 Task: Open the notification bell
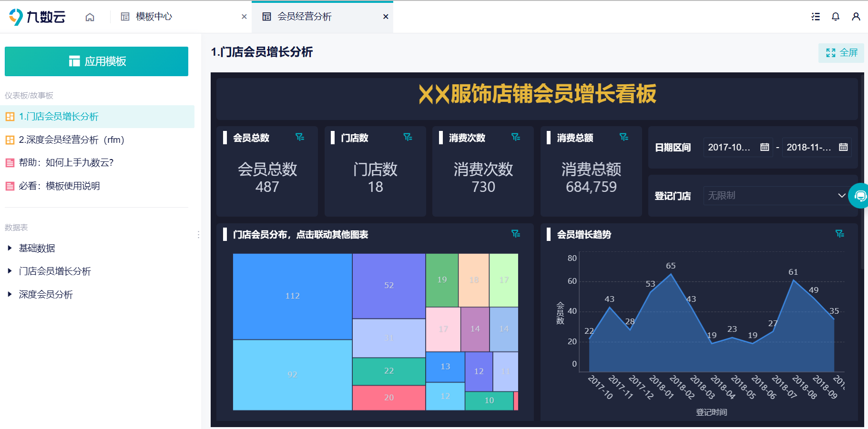coord(836,17)
